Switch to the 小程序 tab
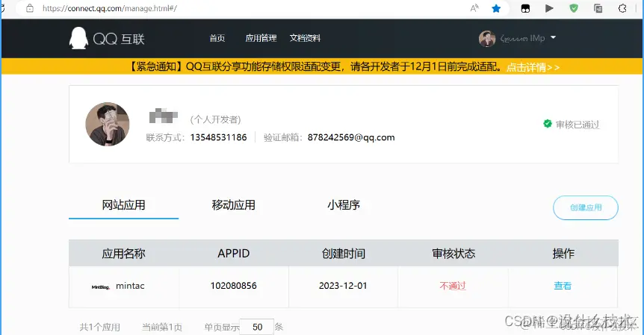Screen dimensions: 644x335 (x=344, y=204)
